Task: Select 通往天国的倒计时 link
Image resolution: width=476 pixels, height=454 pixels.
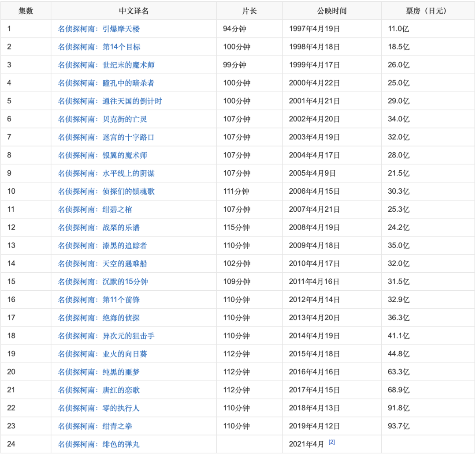Action: (110, 101)
